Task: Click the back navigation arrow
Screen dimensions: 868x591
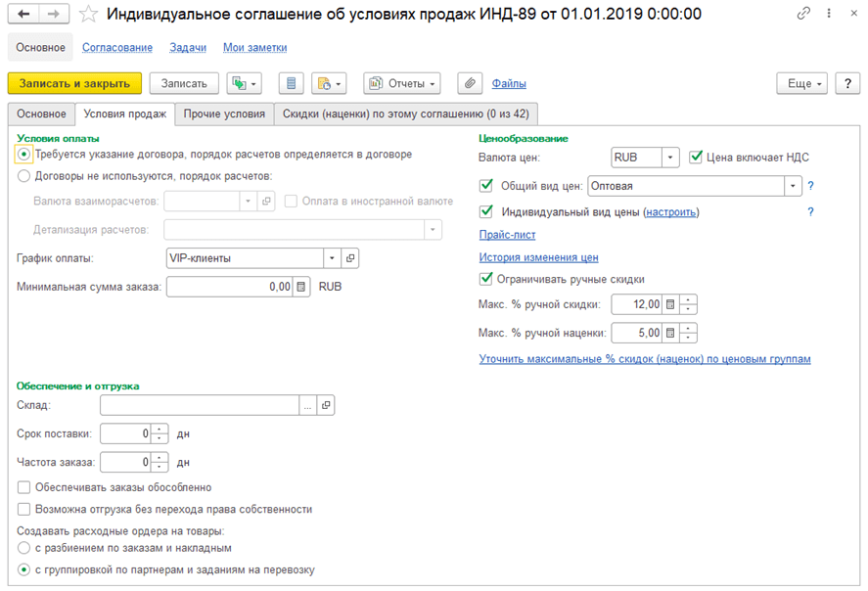Action: coord(24,14)
